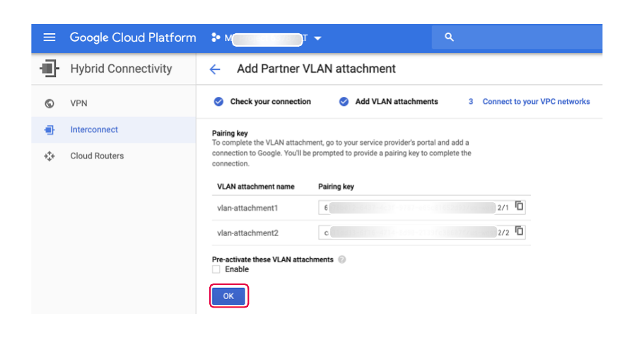Select Cloud Routers in sidebar
644x350 pixels.
[97, 156]
